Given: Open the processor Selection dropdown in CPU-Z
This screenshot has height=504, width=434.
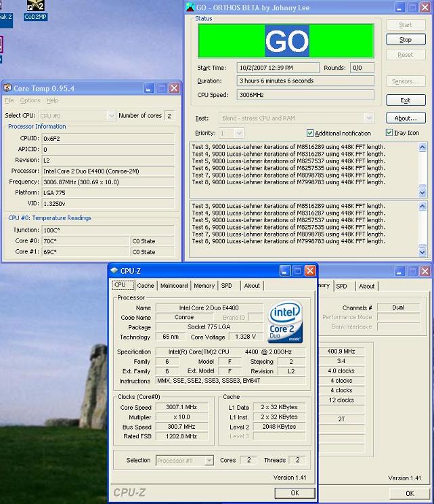Looking at the screenshot, I should click(184, 460).
